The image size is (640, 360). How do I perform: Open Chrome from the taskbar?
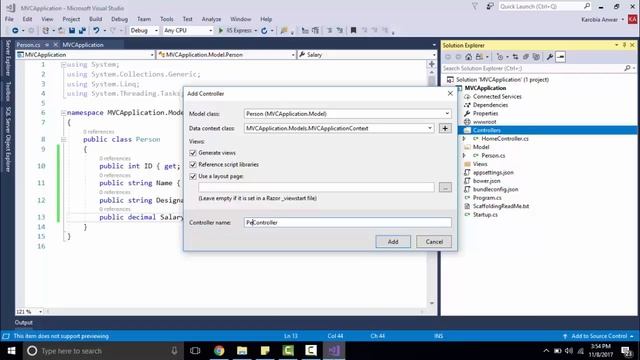pos(219,351)
